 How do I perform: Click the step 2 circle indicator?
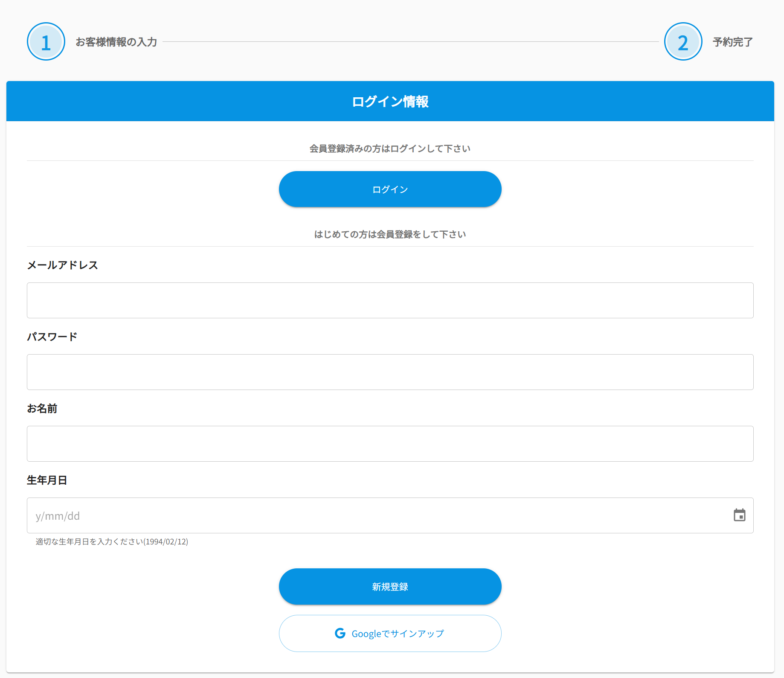click(683, 42)
